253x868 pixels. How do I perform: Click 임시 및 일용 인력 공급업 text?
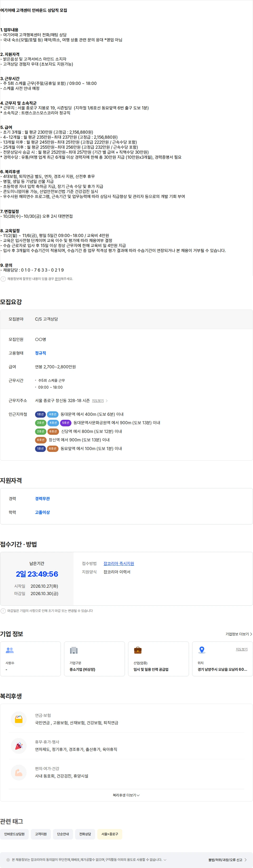(x=151, y=669)
